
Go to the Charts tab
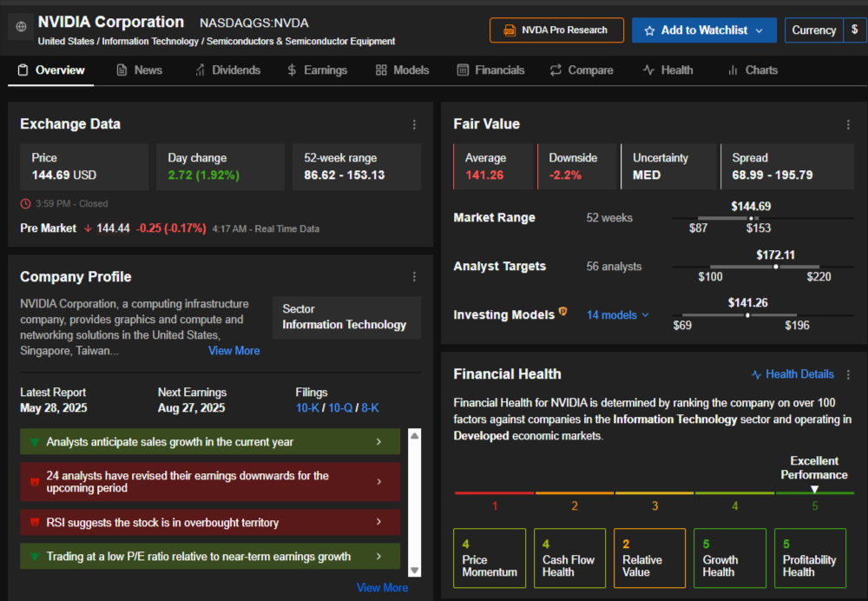(x=753, y=70)
